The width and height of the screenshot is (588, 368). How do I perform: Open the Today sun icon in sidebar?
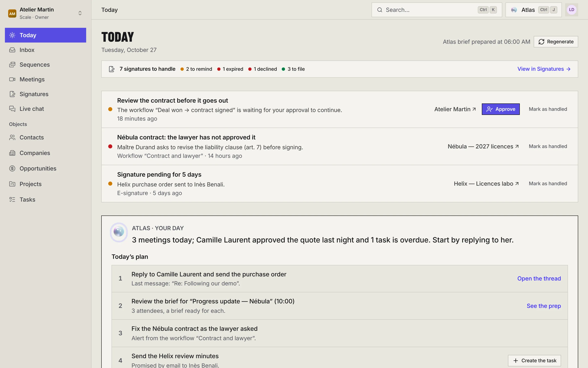coord(12,35)
